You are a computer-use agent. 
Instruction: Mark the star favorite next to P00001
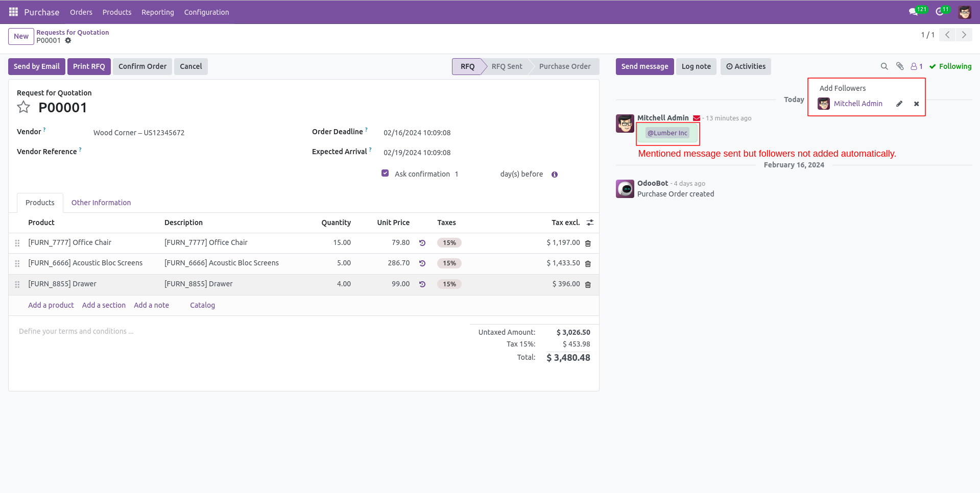[x=23, y=107]
